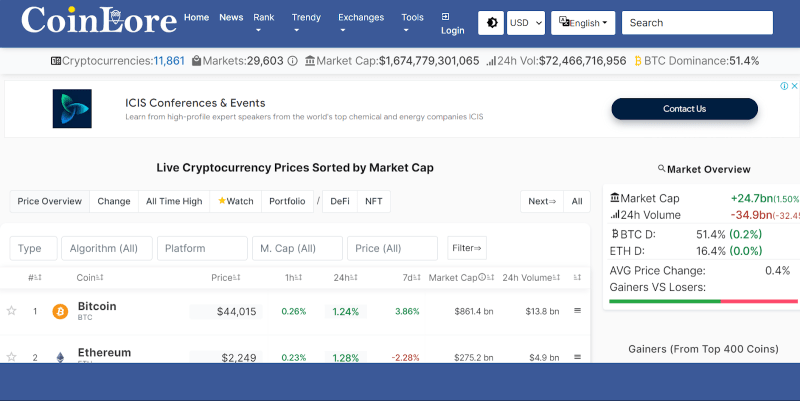Image resolution: width=800 pixels, height=401 pixels.
Task: Click the Search input field
Action: [x=697, y=23]
